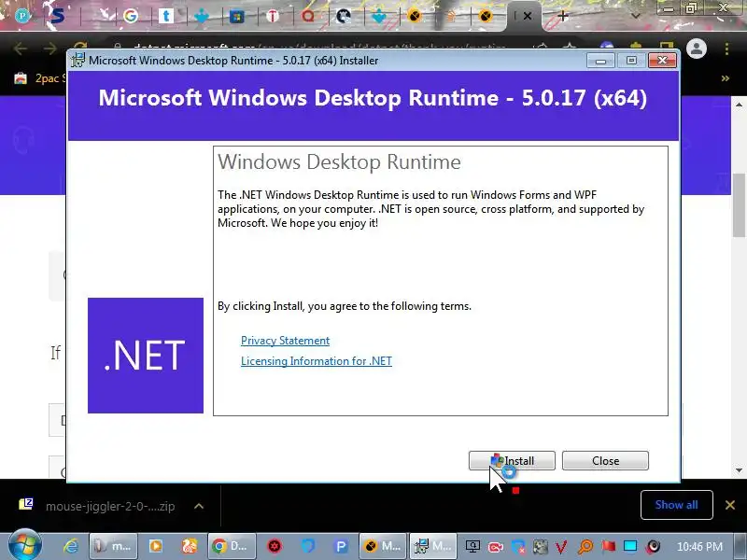Click the Chrome page scrollbar thumb
This screenshot has width=747, height=560.
tap(739, 204)
